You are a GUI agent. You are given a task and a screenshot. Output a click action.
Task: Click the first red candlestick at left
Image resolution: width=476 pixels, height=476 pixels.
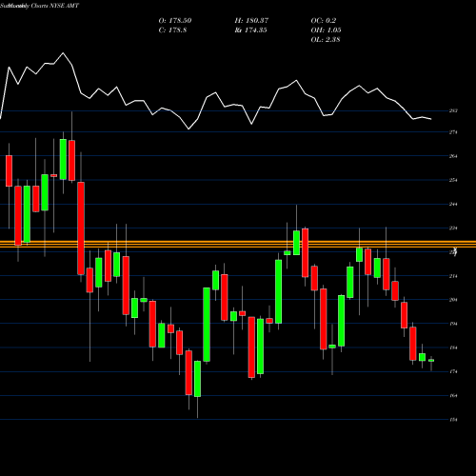[x=9, y=170]
